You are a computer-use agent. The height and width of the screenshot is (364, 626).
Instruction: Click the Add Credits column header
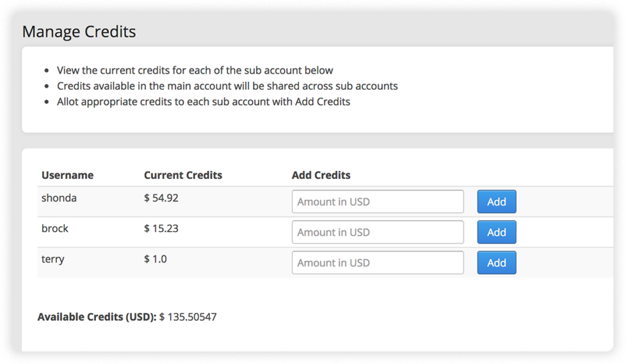click(321, 175)
